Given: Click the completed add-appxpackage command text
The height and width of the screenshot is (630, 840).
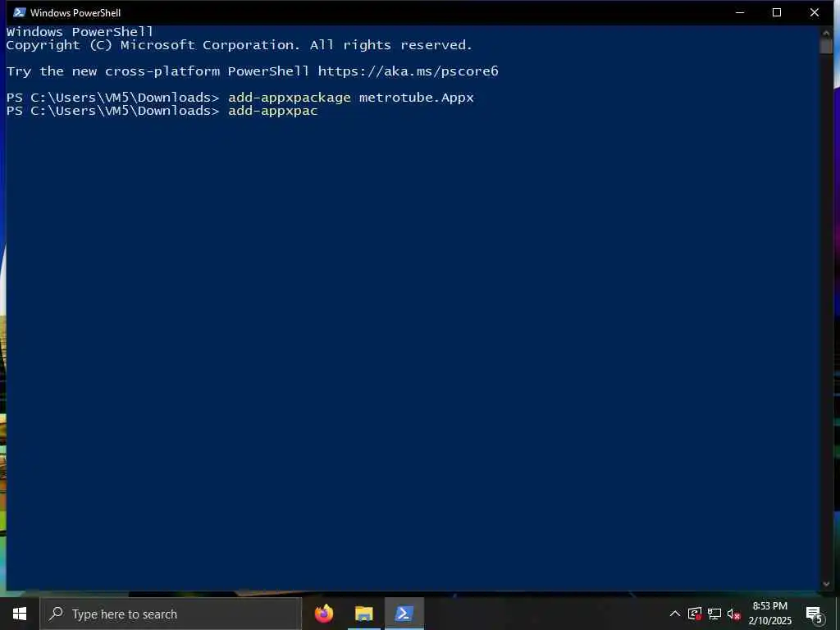Looking at the screenshot, I should (290, 98).
